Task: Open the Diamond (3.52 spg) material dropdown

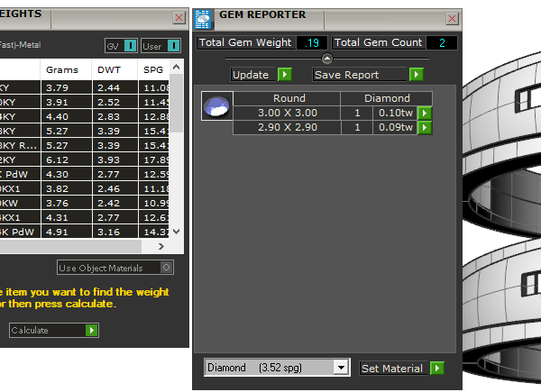Action: pos(340,368)
